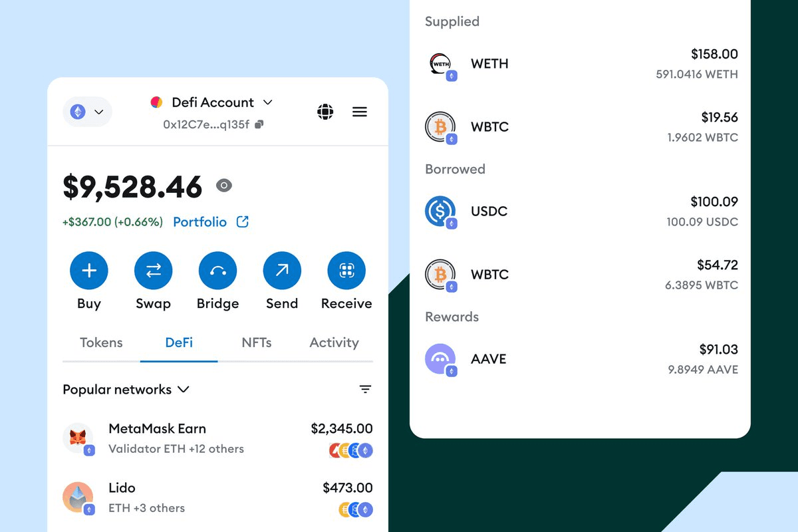
Task: Click the $19.56 WBTC supplied value
Action: (720, 117)
